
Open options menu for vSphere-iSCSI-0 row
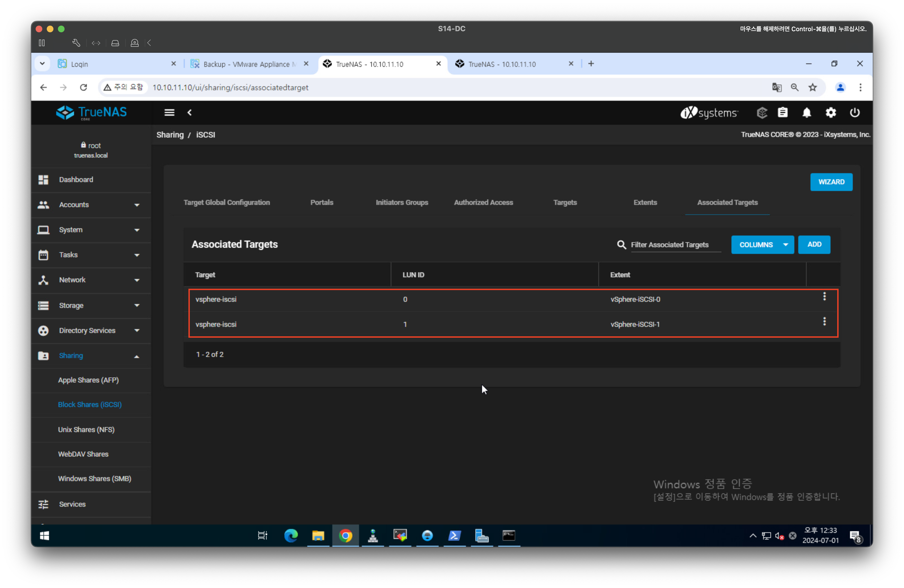[824, 297]
